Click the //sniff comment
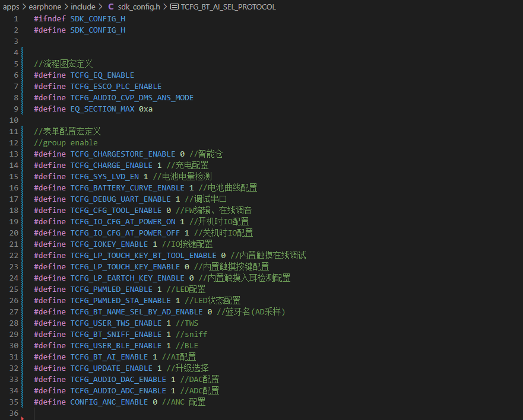The width and height of the screenshot is (523, 420). point(192,335)
